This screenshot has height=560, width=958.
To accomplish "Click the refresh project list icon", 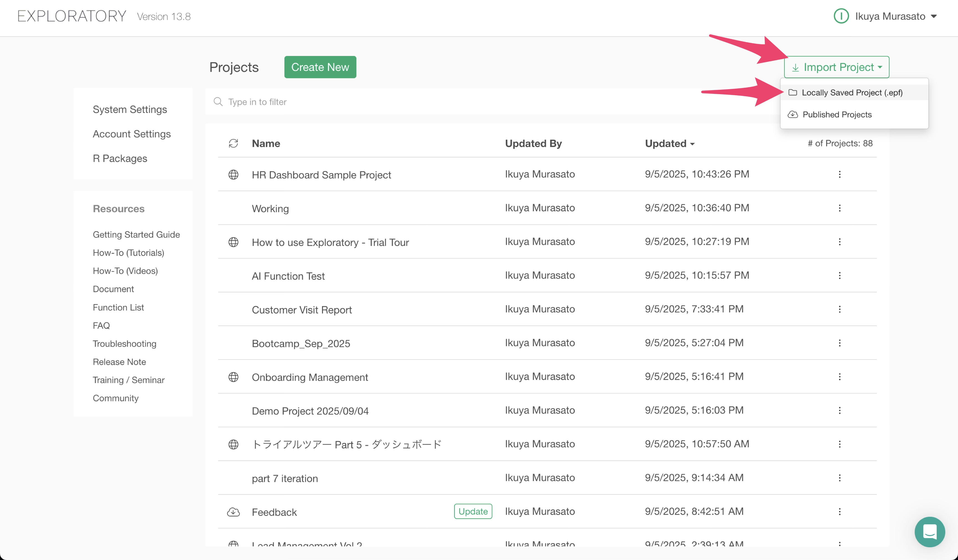I will [x=233, y=143].
